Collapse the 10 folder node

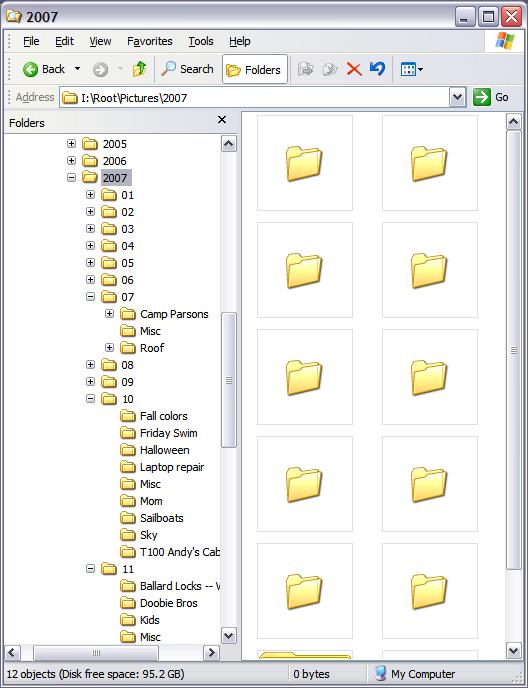click(90, 398)
